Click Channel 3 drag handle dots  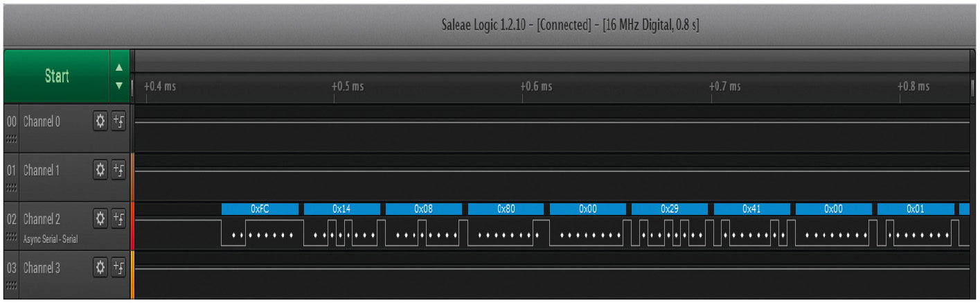tap(11, 284)
